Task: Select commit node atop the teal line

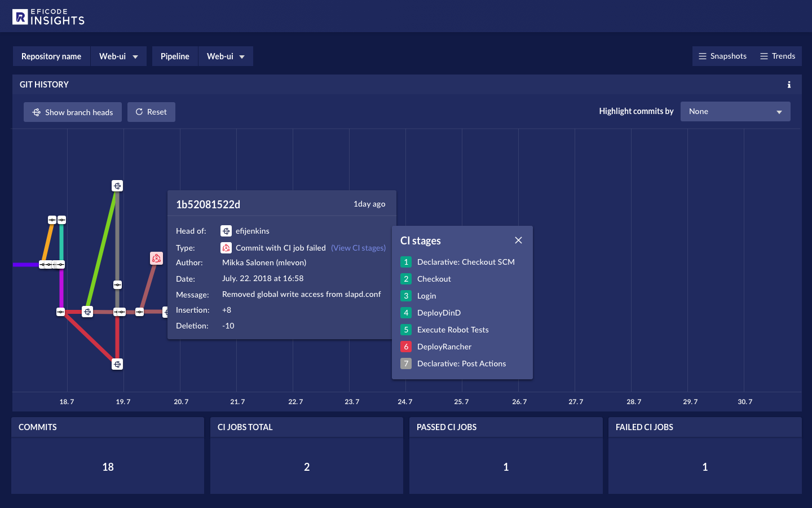Action: 62,220
